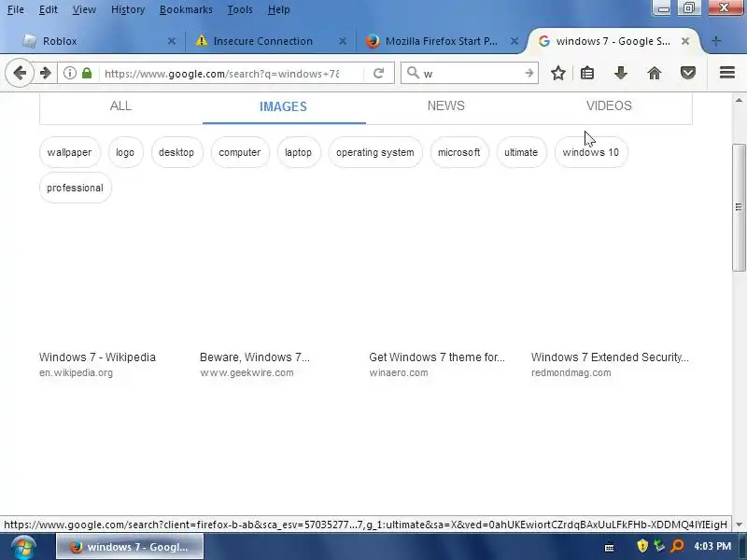
Task: Close the Mozilla Firefox Start Page tab
Action: point(514,41)
